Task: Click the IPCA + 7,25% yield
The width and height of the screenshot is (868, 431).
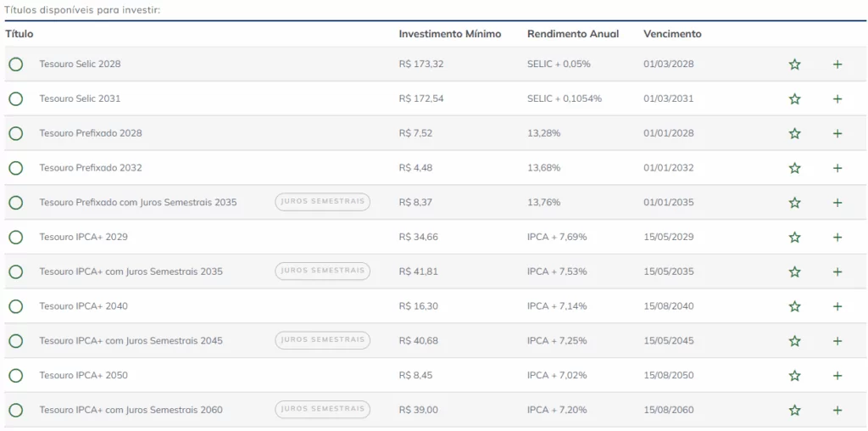Action: pos(557,341)
